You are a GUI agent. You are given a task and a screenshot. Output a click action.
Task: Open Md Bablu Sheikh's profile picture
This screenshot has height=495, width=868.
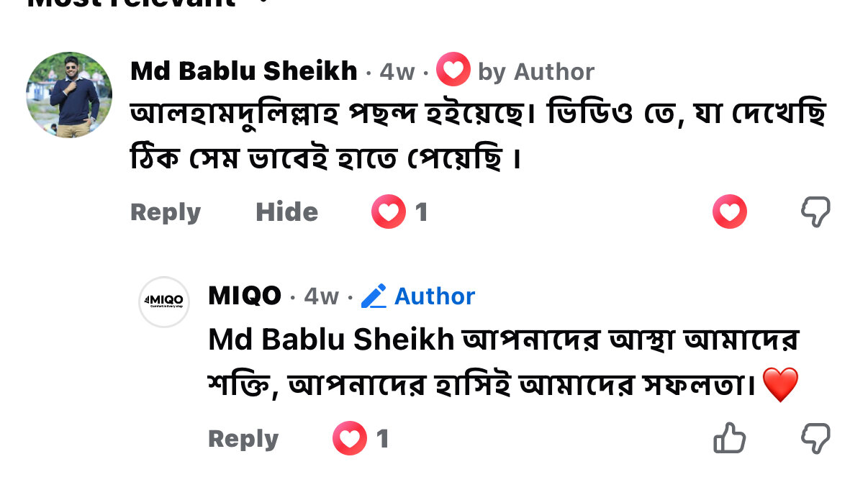pos(69,94)
